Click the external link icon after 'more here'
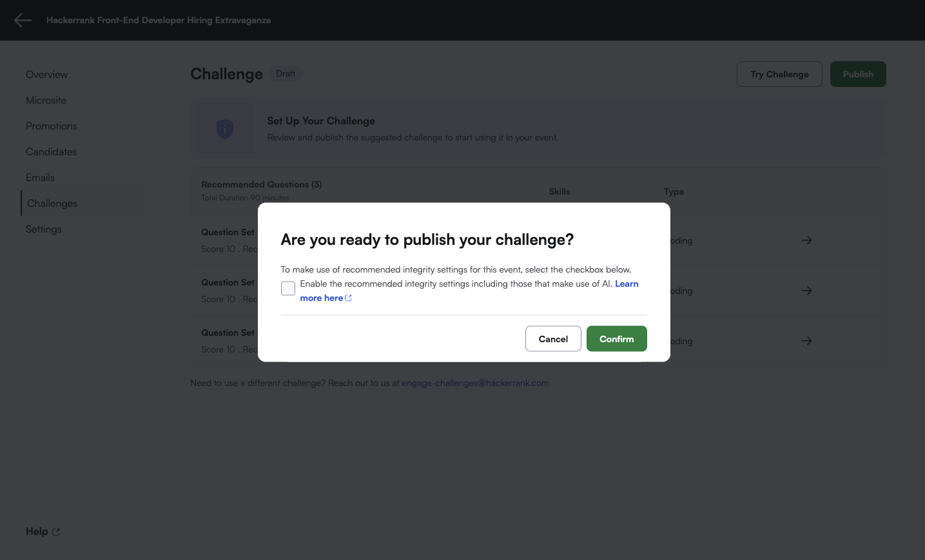Screen dimensions: 925x560 [x=349, y=298]
